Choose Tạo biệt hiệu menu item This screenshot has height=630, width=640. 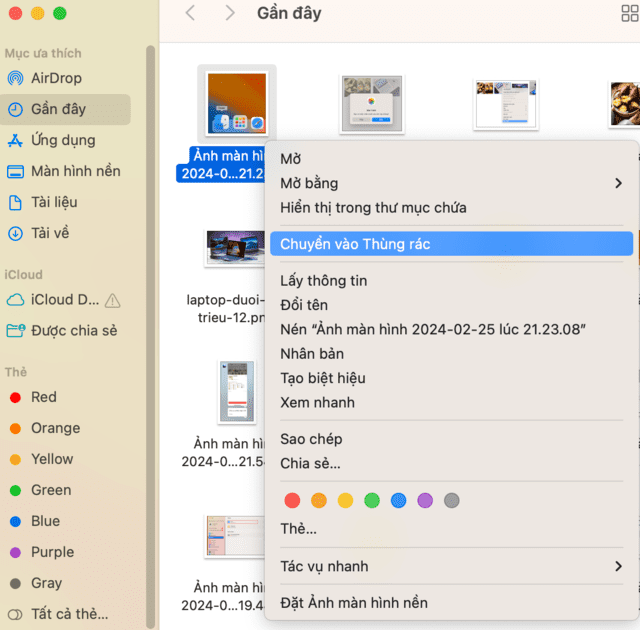(451, 378)
